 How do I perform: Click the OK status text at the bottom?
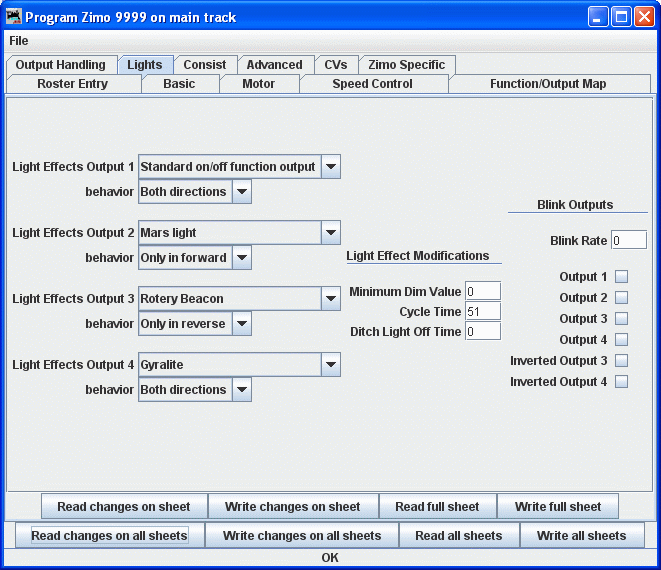[330, 558]
